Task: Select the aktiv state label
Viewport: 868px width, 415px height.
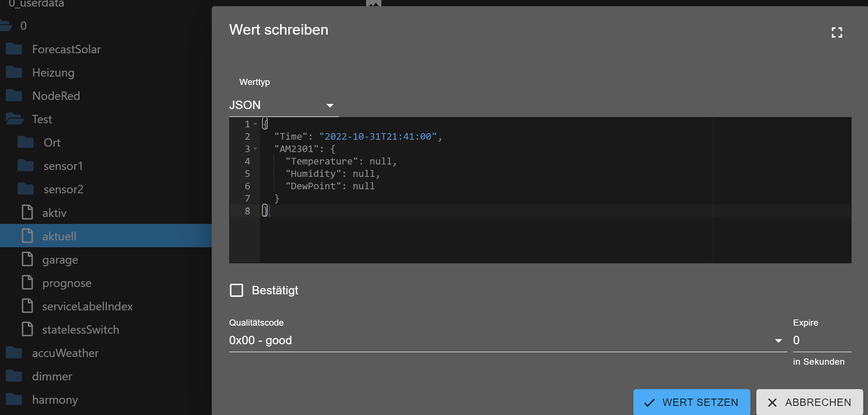Action: point(54,213)
